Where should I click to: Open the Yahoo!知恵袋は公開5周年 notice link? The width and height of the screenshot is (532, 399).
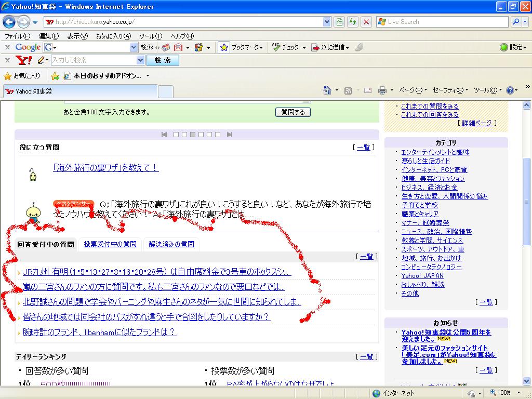(446, 336)
